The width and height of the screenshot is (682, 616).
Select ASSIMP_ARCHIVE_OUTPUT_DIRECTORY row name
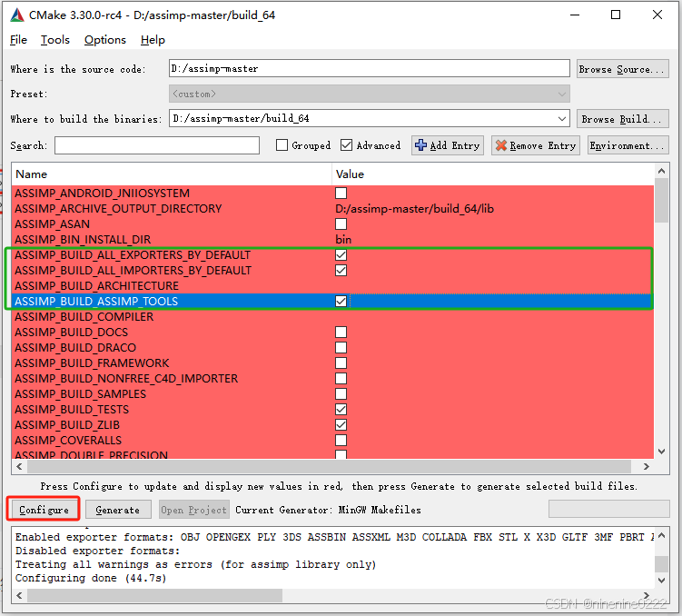click(x=118, y=209)
